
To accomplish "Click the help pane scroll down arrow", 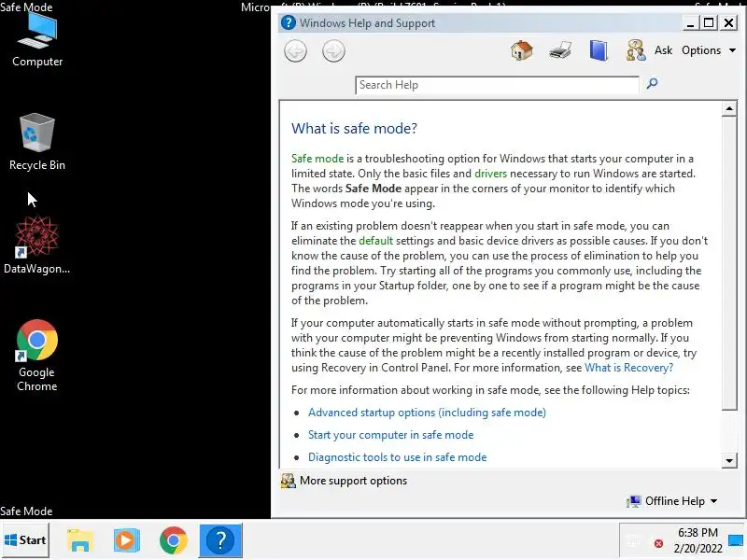I will (x=729, y=460).
